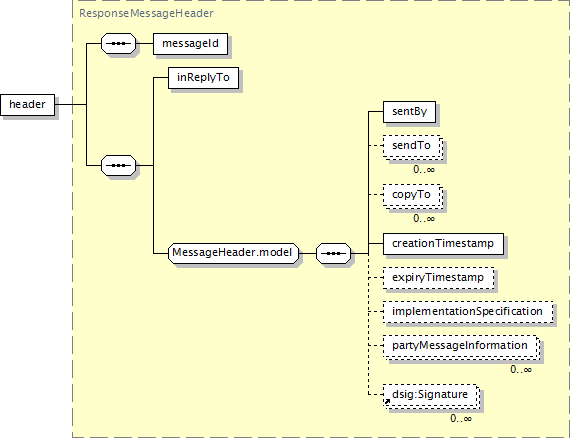Select the optional sendTo element
Image resolution: width=570 pixels, height=438 pixels.
413,146
